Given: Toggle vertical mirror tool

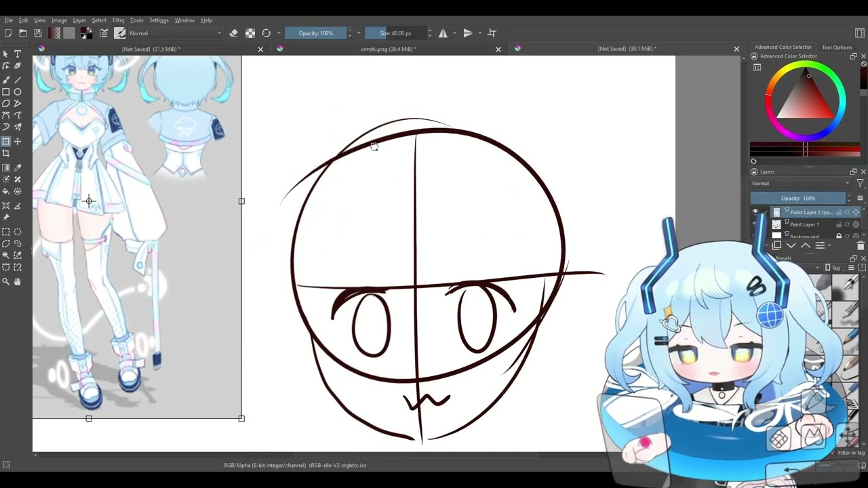Looking at the screenshot, I should click(x=467, y=33).
